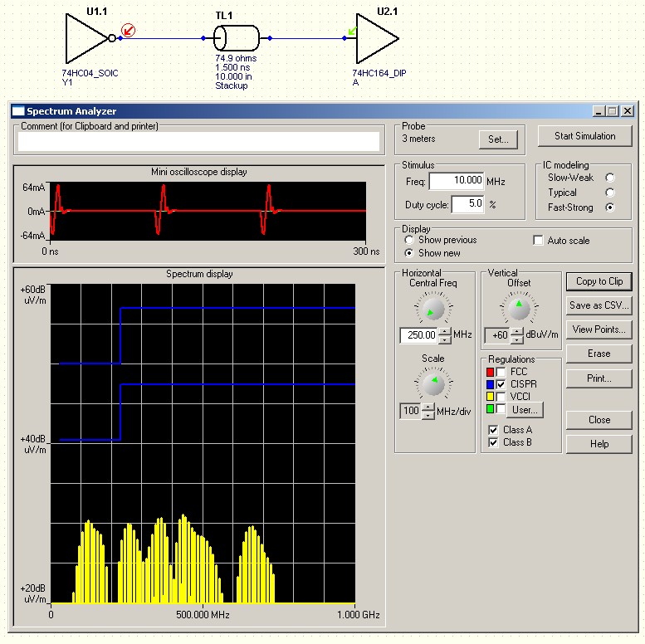Click the Close button
This screenshot has height=644, width=645.
[x=599, y=420]
